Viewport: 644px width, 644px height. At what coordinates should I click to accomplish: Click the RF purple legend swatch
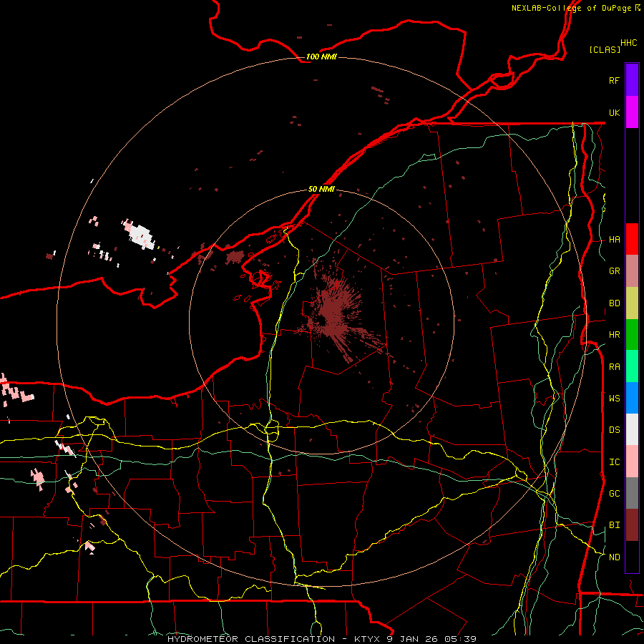(632, 80)
